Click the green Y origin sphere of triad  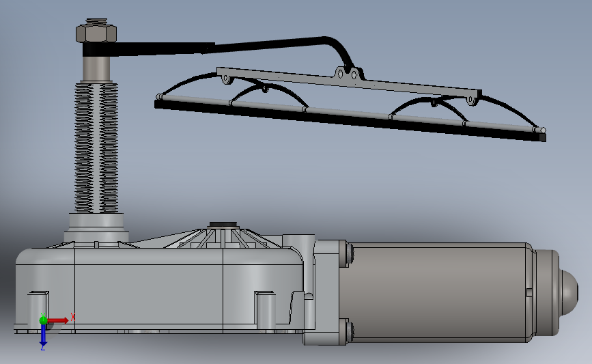43,320
